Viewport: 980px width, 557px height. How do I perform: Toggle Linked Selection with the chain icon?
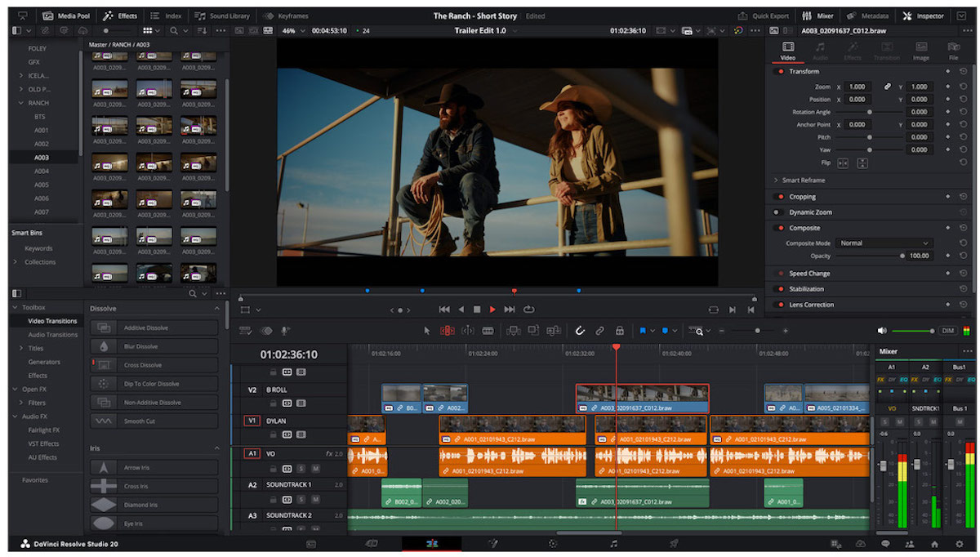point(599,330)
